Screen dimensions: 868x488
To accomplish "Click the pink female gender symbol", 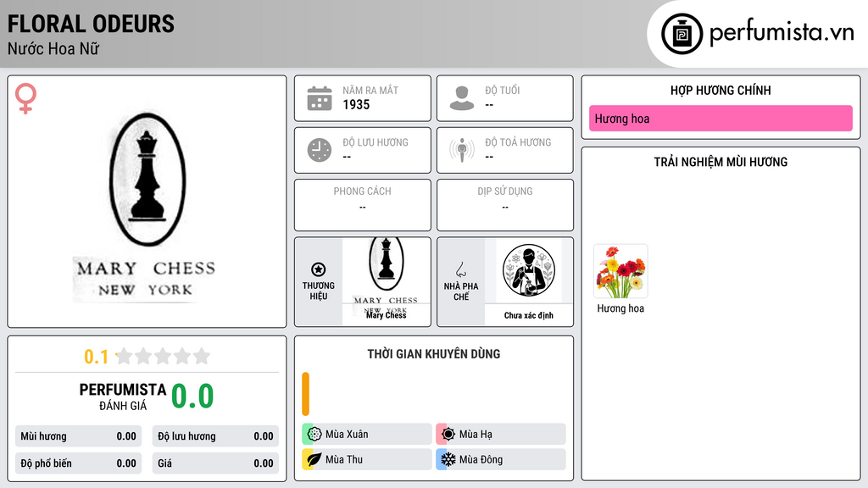I will [x=25, y=98].
